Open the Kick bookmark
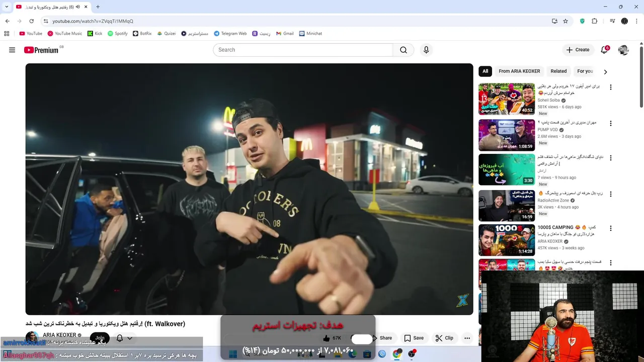Viewport: 644px width, 362px height. point(95,34)
